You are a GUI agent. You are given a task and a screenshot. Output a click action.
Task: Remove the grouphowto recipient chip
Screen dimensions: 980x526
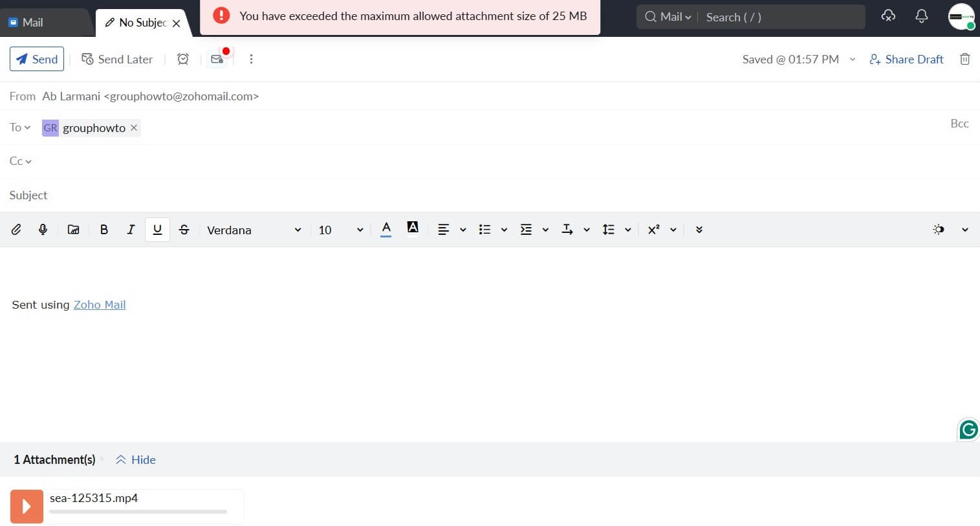[134, 127]
